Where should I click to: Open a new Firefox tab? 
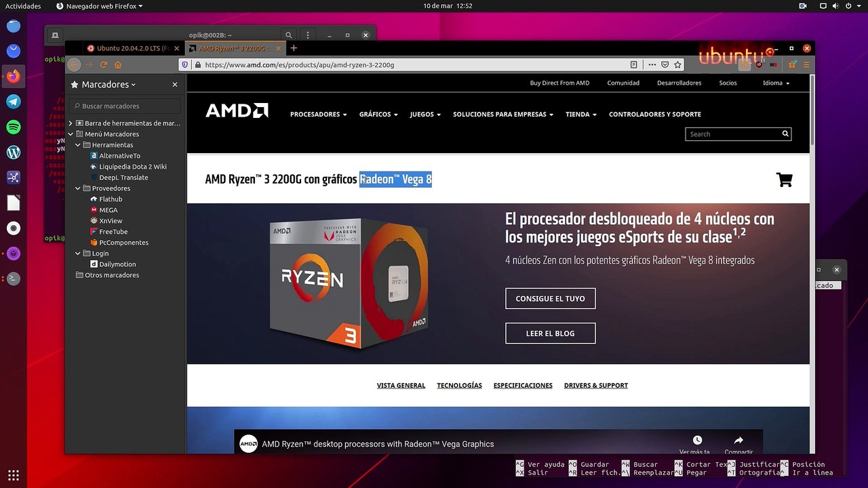pos(294,48)
